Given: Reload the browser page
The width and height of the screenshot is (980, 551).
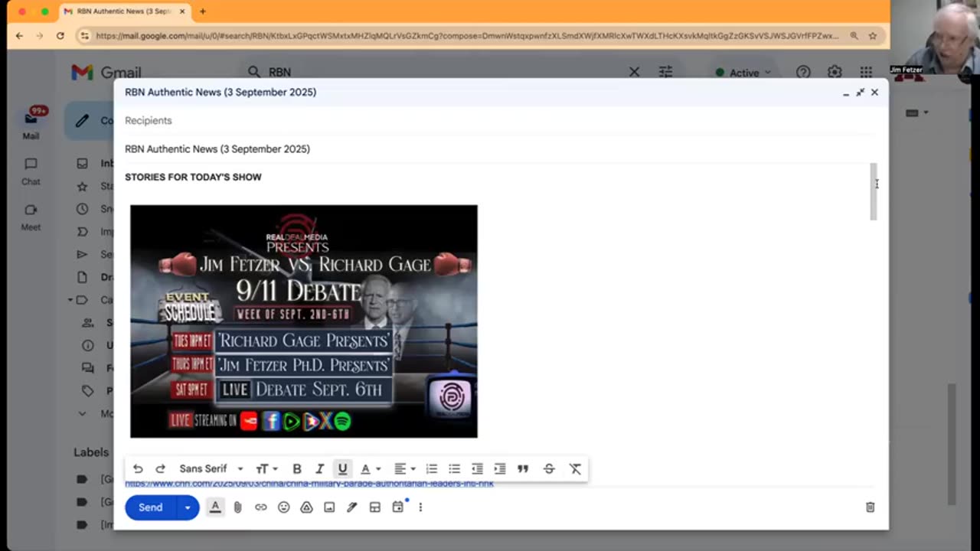Looking at the screenshot, I should [60, 35].
